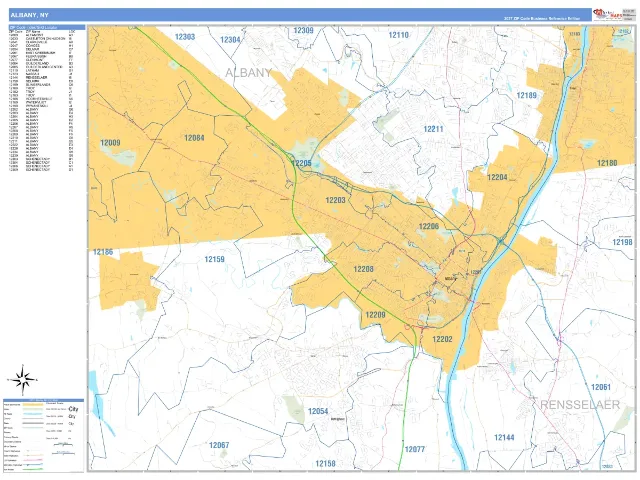
Task: Click the light blue water swatch in legend
Action: 33,414
